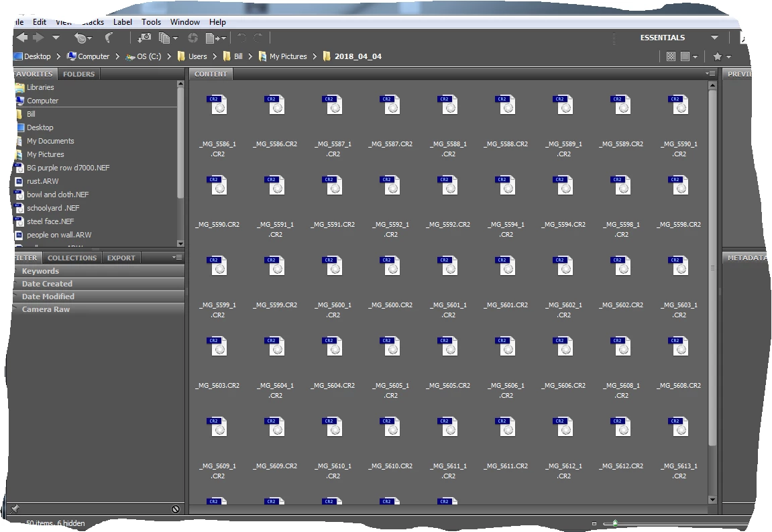Click the thumbnail size slider handle
This screenshot has height=532, width=772.
tap(615, 523)
